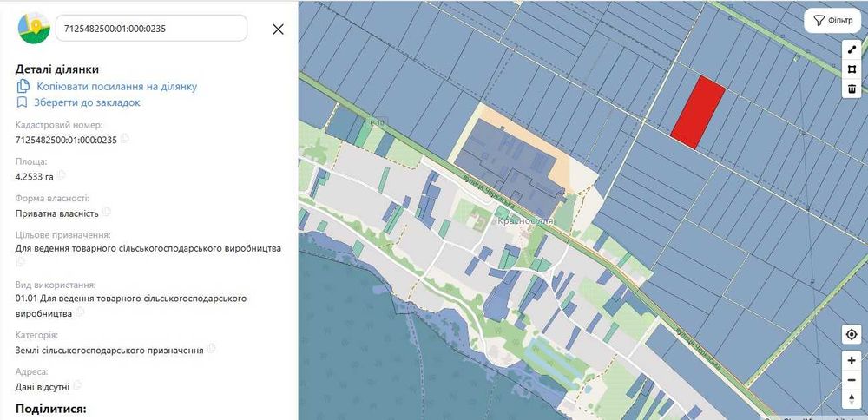Copy the cadastral number value

pyautogui.click(x=125, y=139)
